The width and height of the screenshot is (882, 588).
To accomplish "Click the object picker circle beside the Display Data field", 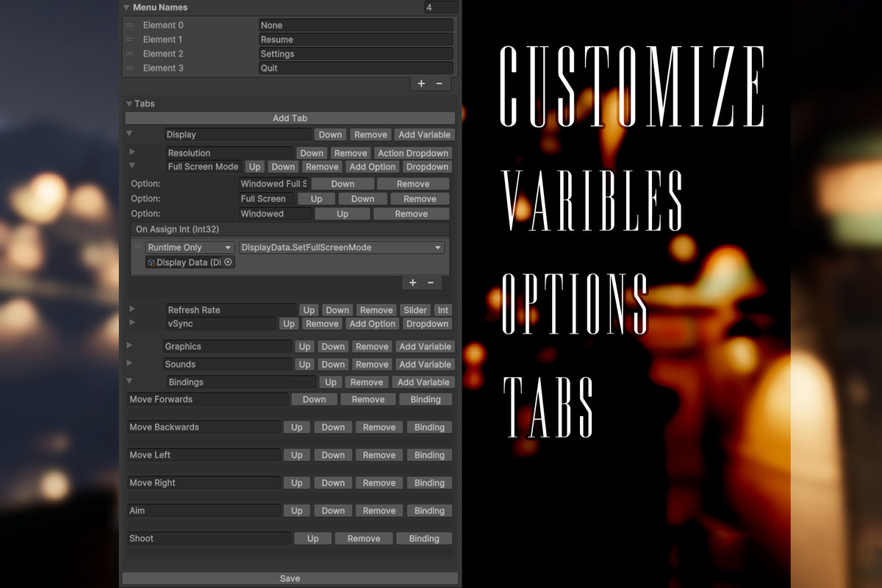I will [x=227, y=262].
